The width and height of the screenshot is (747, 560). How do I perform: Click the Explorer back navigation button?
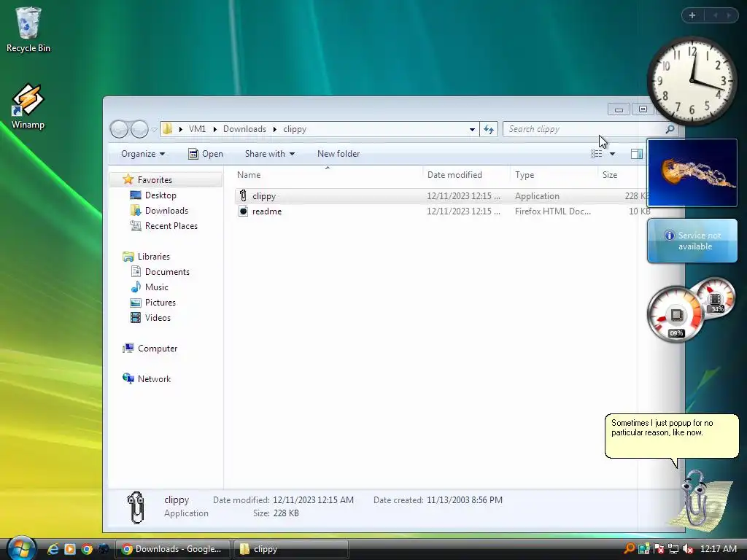(x=119, y=129)
